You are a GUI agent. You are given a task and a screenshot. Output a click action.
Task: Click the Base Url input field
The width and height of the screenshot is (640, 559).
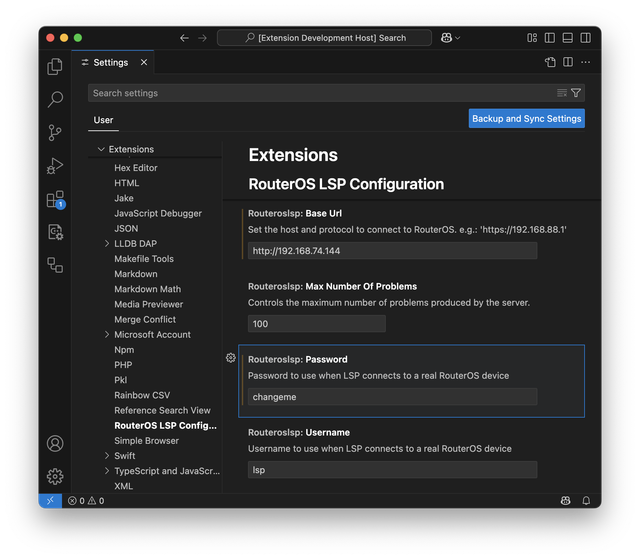tap(392, 251)
